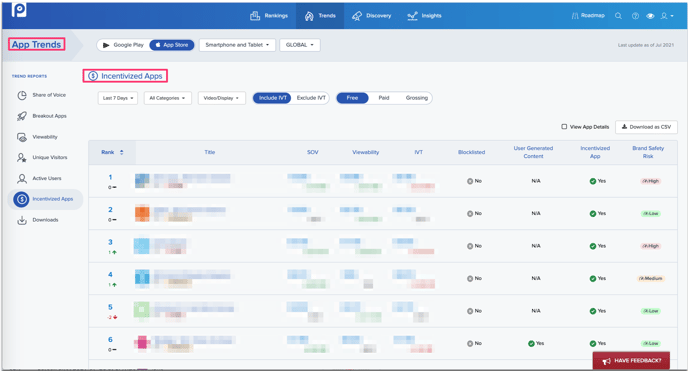Image resolution: width=688 pixels, height=371 pixels.
Task: Click the Share of Voice pie icon
Action: coord(22,95)
